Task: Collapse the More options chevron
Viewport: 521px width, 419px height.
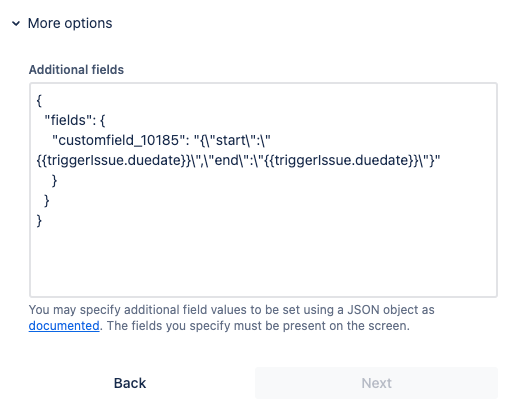Action: tap(16, 24)
